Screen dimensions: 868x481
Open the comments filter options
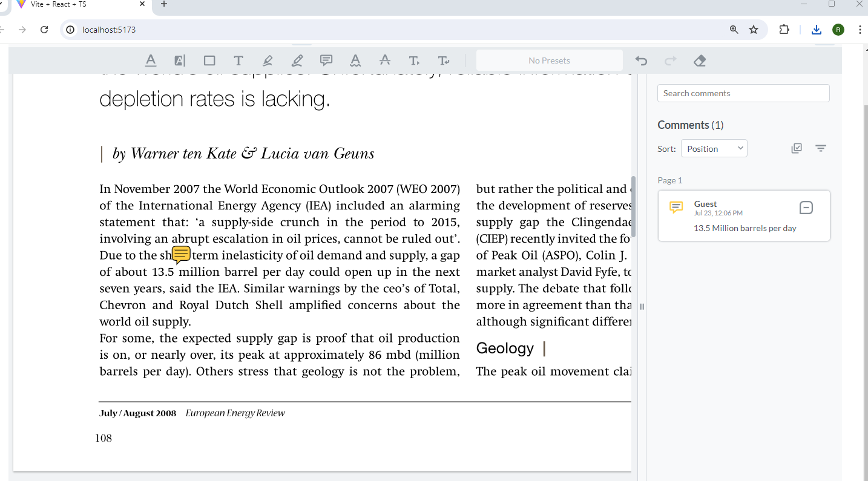tap(821, 148)
